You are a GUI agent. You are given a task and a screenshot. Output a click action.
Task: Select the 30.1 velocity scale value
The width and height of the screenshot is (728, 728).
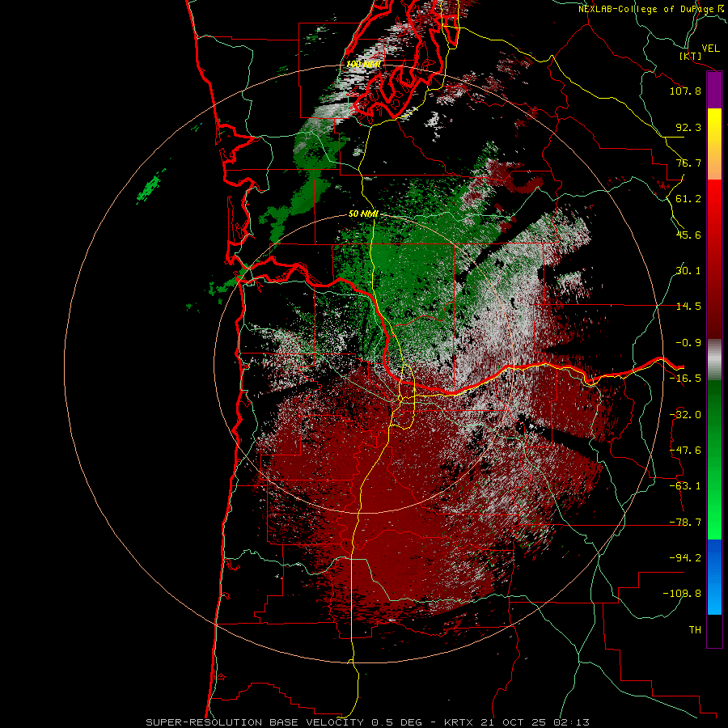[688, 270]
